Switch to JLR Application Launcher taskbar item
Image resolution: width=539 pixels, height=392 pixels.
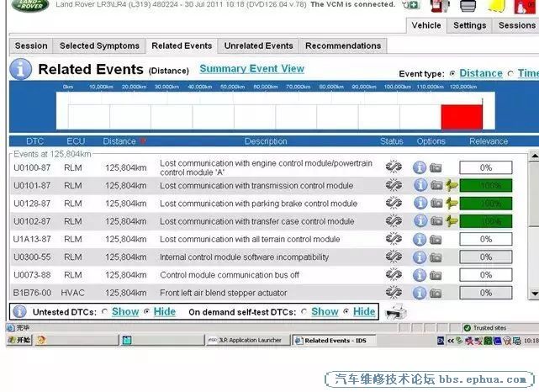[249, 341]
